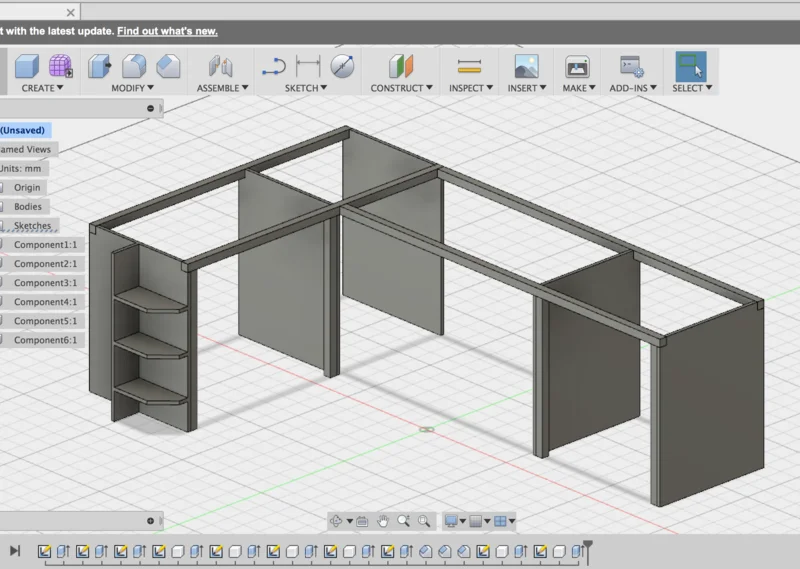Screen dimensions: 800x569
Task: Open the INSPECT dropdown menu
Action: [x=471, y=88]
